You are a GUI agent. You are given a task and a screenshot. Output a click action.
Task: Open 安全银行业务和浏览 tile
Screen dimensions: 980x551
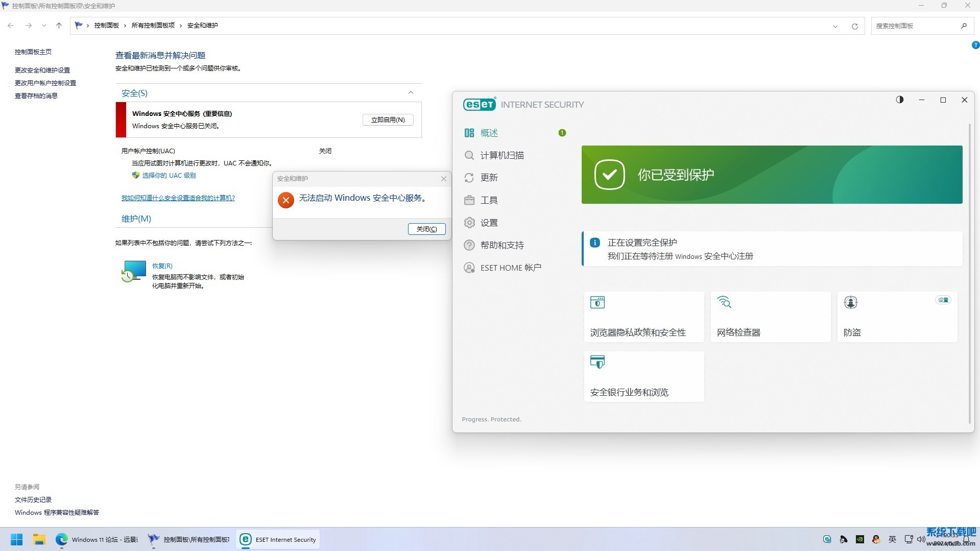643,376
